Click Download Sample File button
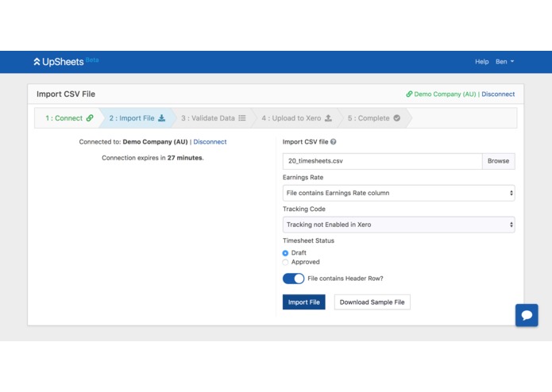The image size is (552, 392). [373, 302]
